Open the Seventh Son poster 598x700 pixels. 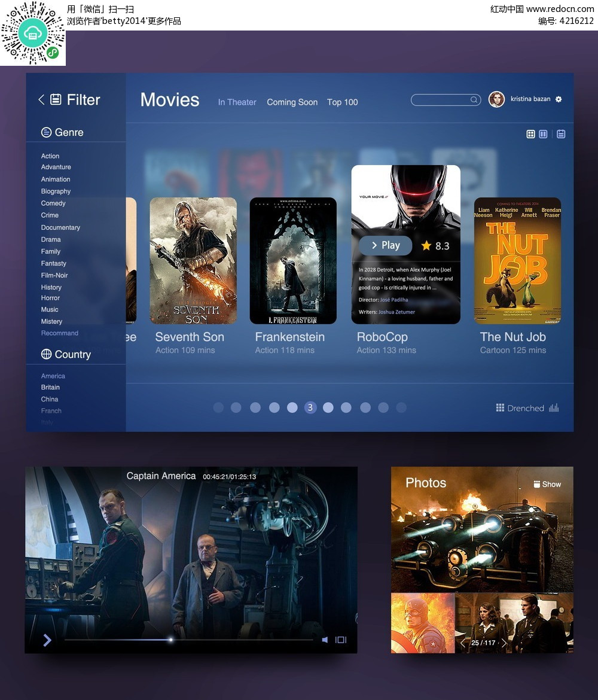click(193, 261)
